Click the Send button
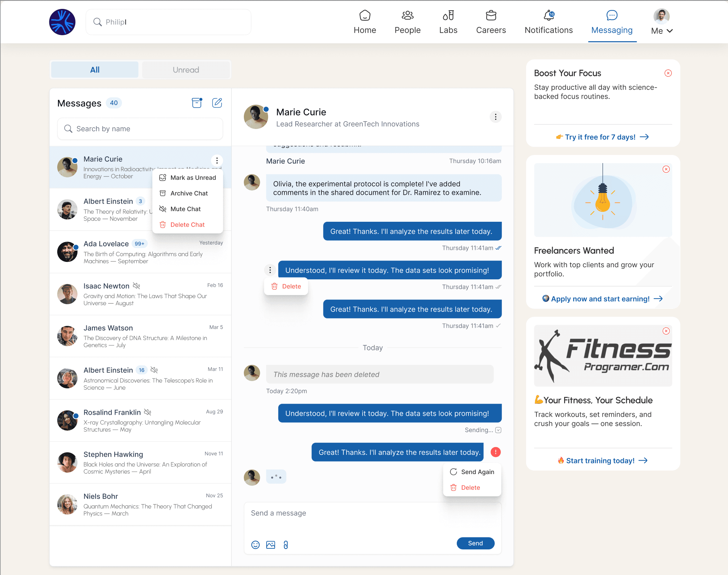728x575 pixels. (475, 543)
